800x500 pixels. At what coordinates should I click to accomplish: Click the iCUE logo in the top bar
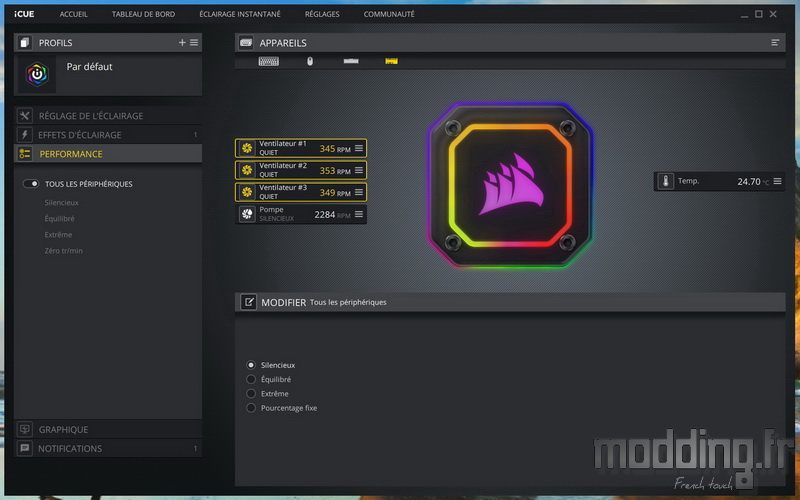(24, 14)
